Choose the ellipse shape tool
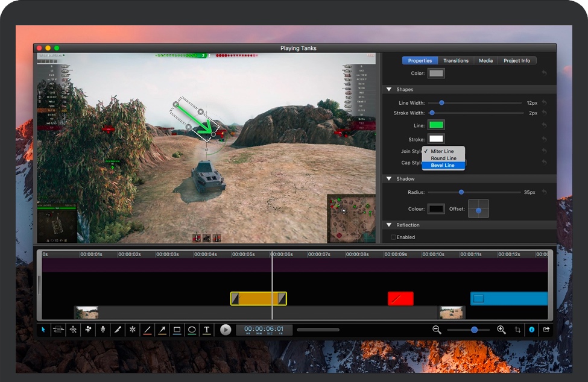The width and height of the screenshot is (588, 382). (x=192, y=330)
